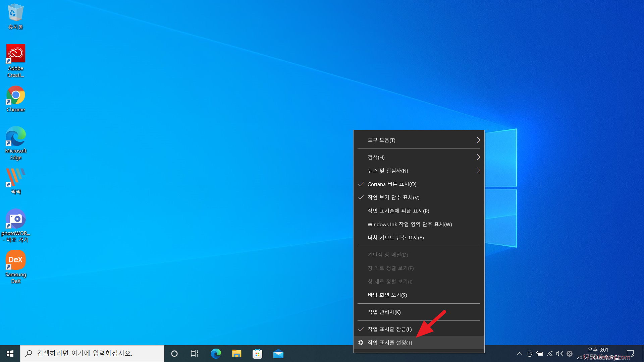
Task: Click the Cortana circle button
Action: point(174,354)
